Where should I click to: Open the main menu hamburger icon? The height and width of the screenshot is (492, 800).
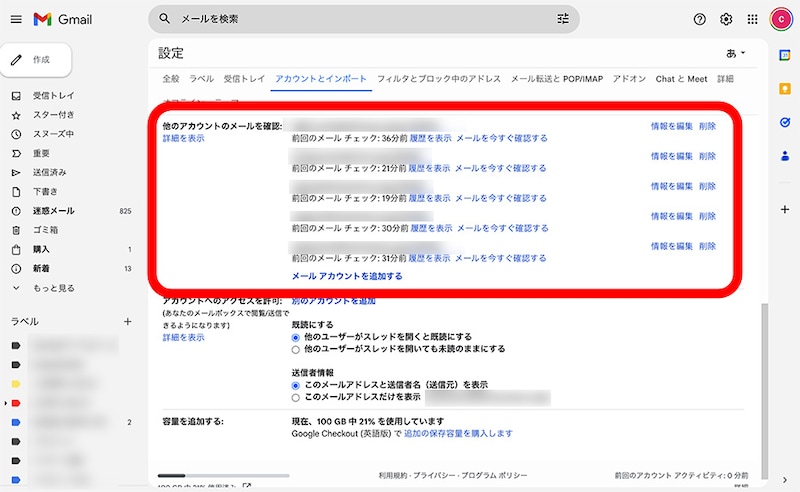(x=16, y=19)
